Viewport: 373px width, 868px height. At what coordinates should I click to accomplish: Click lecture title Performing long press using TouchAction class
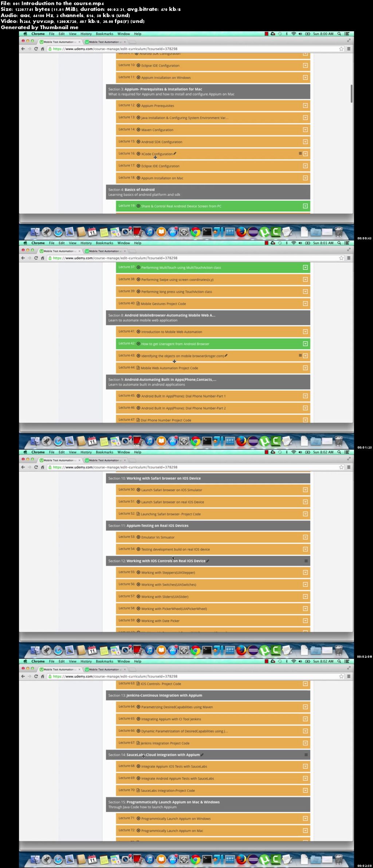point(177,292)
